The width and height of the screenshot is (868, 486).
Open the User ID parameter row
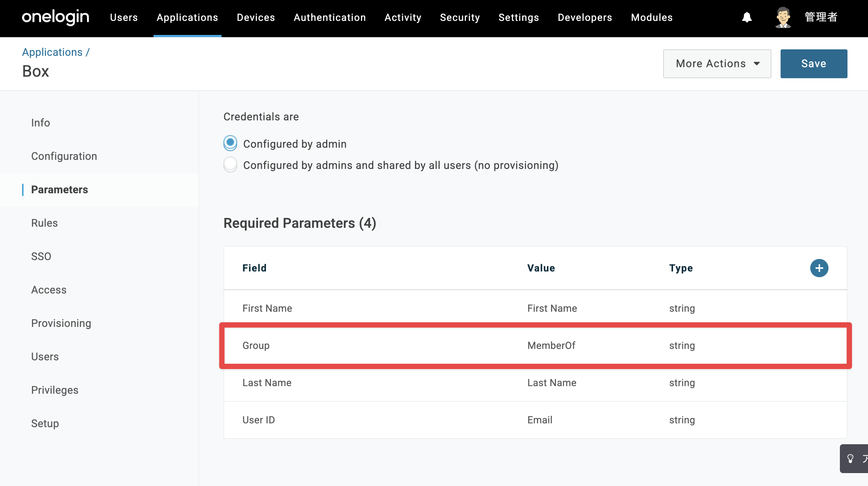[x=535, y=420]
